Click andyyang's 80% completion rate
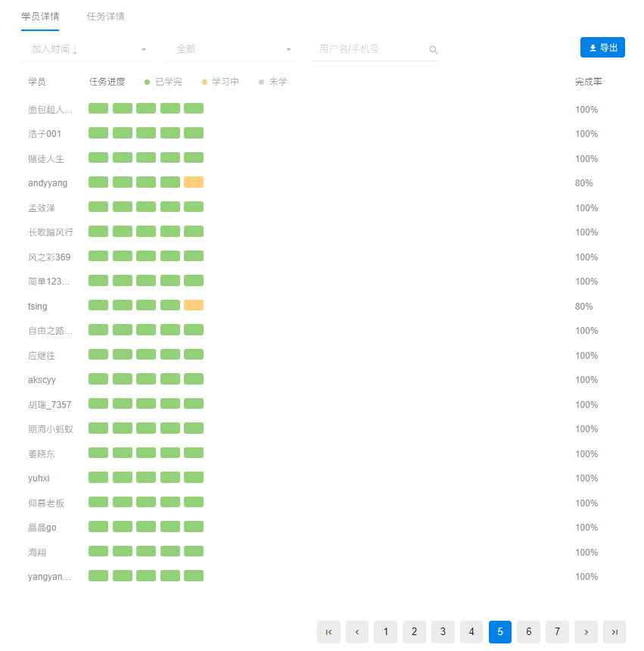 (583, 183)
